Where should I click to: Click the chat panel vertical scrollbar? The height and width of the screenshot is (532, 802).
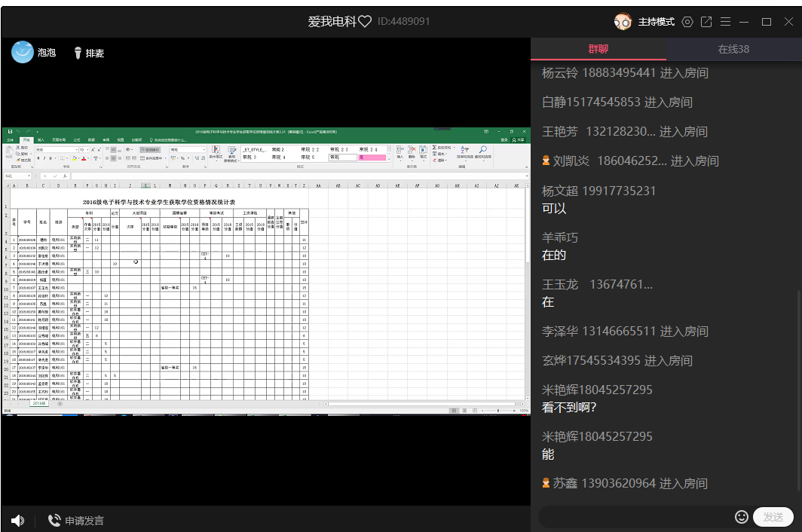point(797,392)
